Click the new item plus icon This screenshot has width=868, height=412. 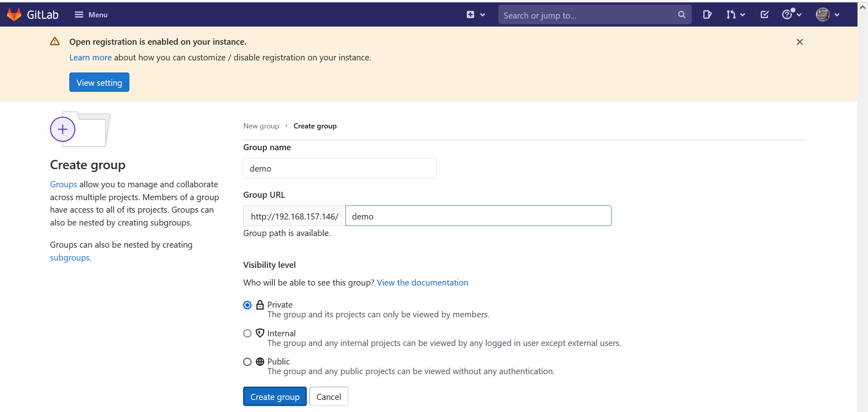point(470,14)
